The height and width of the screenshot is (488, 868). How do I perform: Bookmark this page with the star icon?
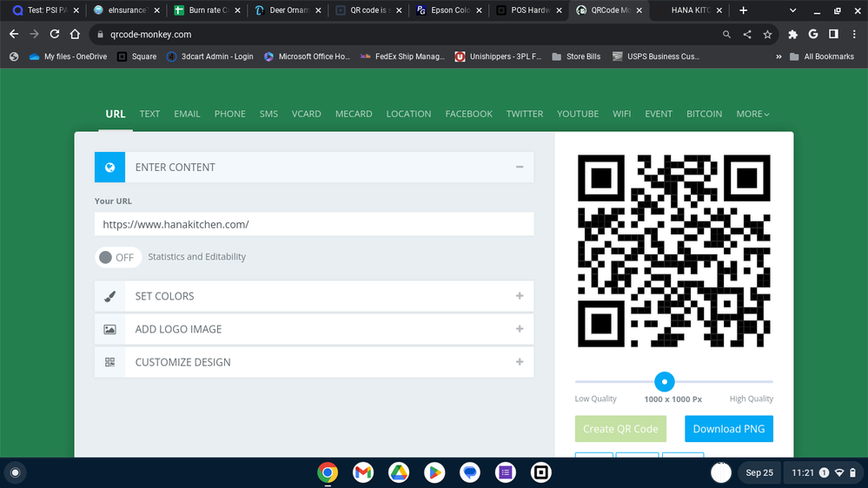coord(767,35)
